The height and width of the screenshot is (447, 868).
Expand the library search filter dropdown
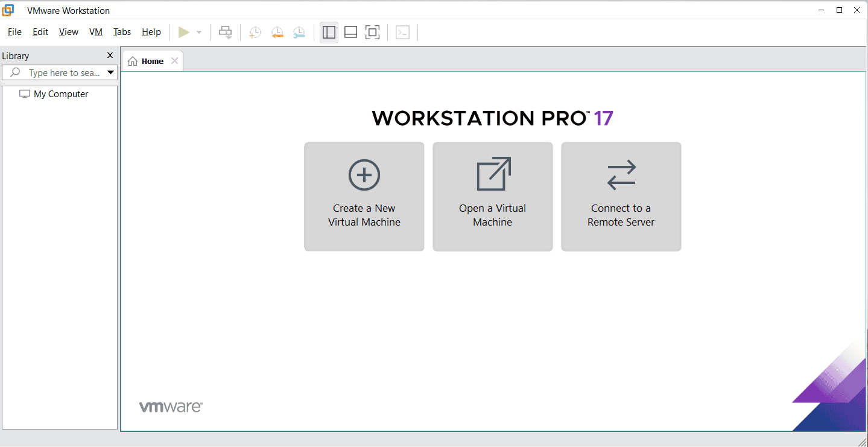tap(110, 73)
